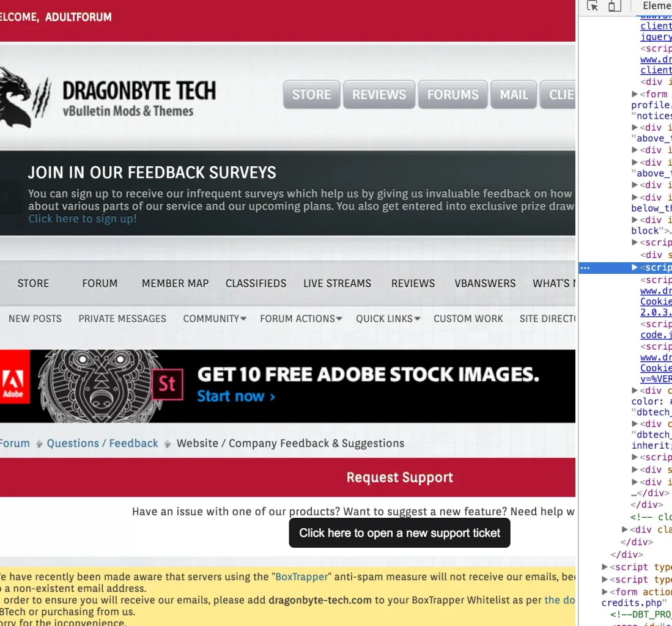This screenshot has width=672, height=626.
Task: Expand the div node above below_th text
Action: click(635, 197)
